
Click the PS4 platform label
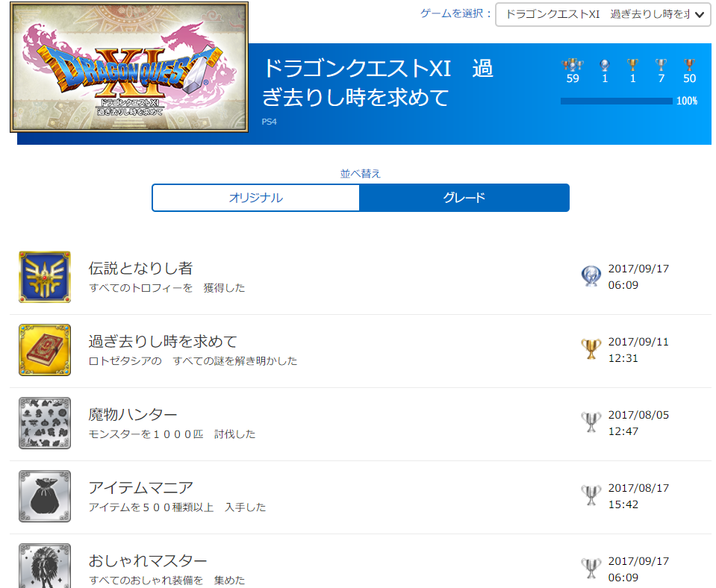pyautogui.click(x=269, y=122)
